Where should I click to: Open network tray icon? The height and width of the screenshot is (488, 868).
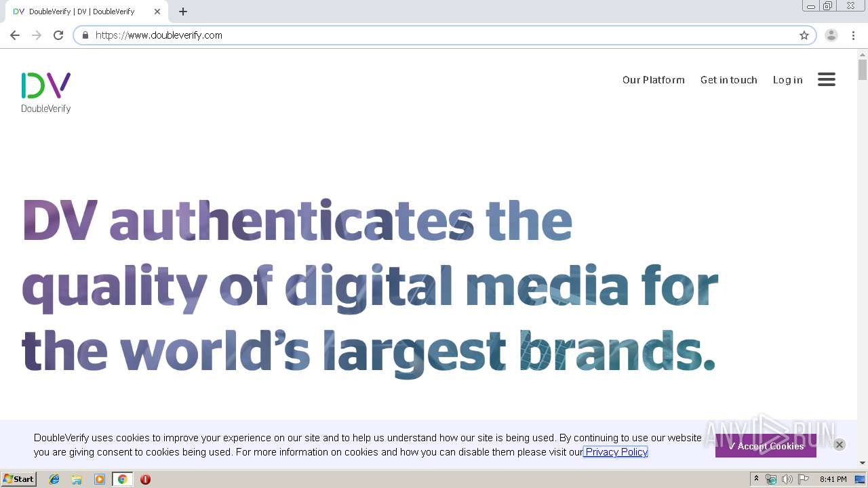pyautogui.click(x=771, y=479)
